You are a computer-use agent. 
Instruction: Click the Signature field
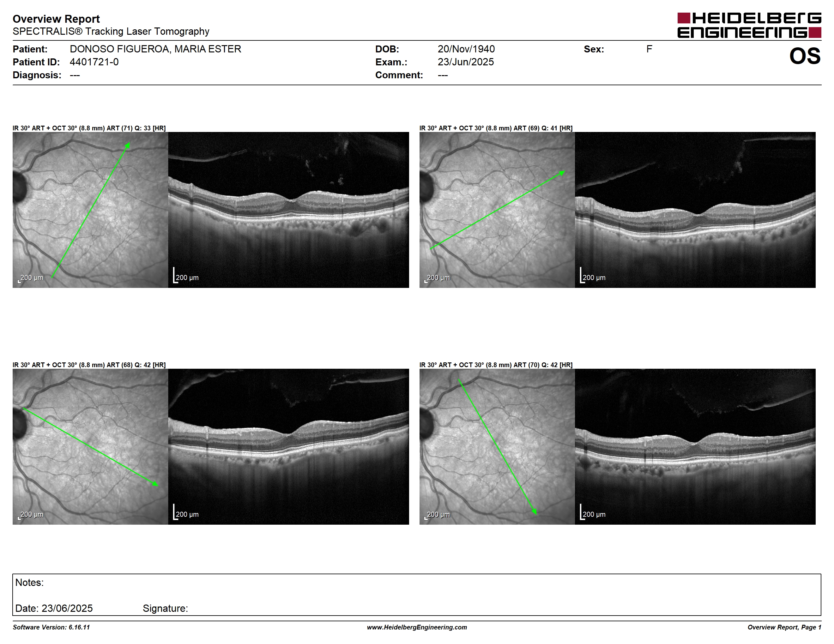pyautogui.click(x=165, y=608)
